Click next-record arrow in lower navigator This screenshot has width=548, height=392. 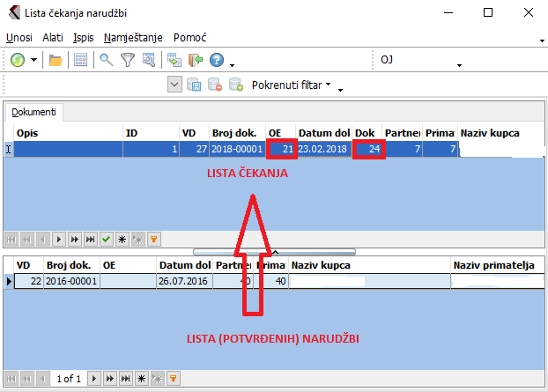pos(94,378)
